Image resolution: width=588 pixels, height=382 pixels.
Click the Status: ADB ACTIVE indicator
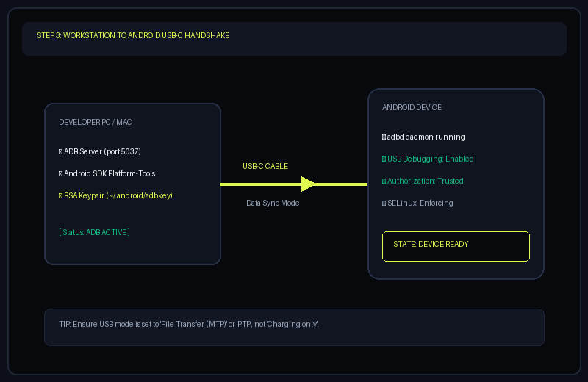point(95,232)
